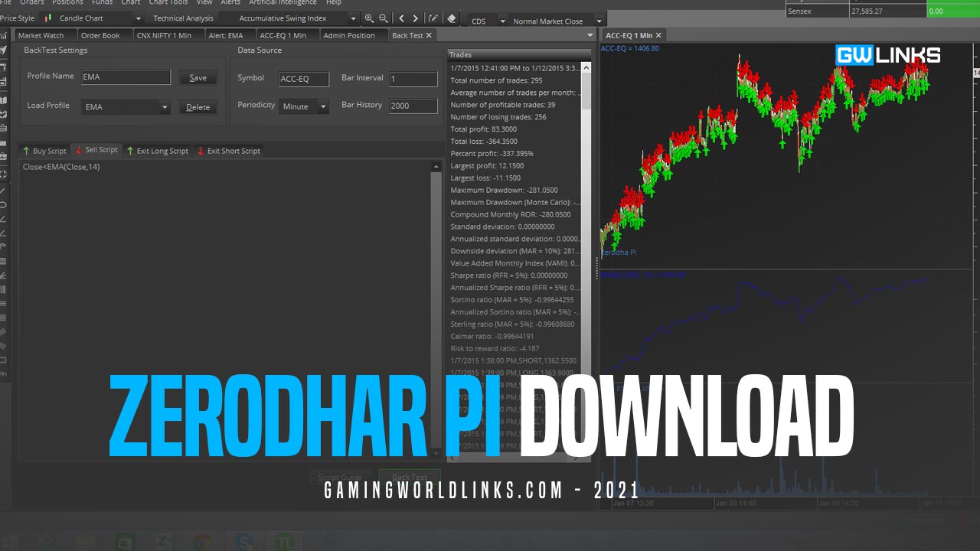Open the Orders menu
This screenshot has width=980, height=551.
pyautogui.click(x=32, y=2)
